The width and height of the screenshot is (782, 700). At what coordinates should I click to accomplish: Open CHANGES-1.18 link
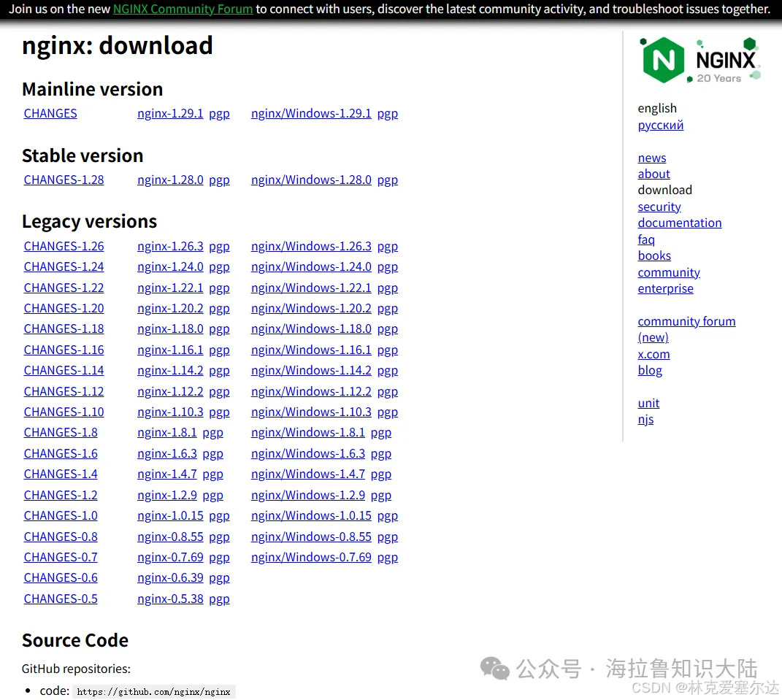click(x=64, y=329)
